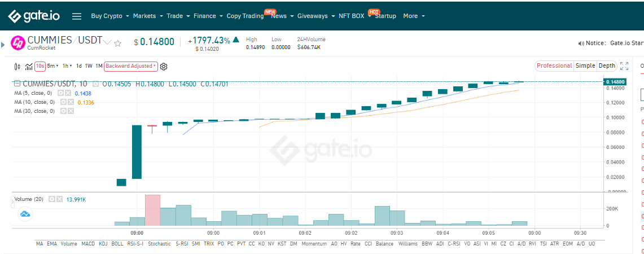This screenshot has width=644, height=254.
Task: Toggle the BOLL indicator
Action: coord(117,244)
